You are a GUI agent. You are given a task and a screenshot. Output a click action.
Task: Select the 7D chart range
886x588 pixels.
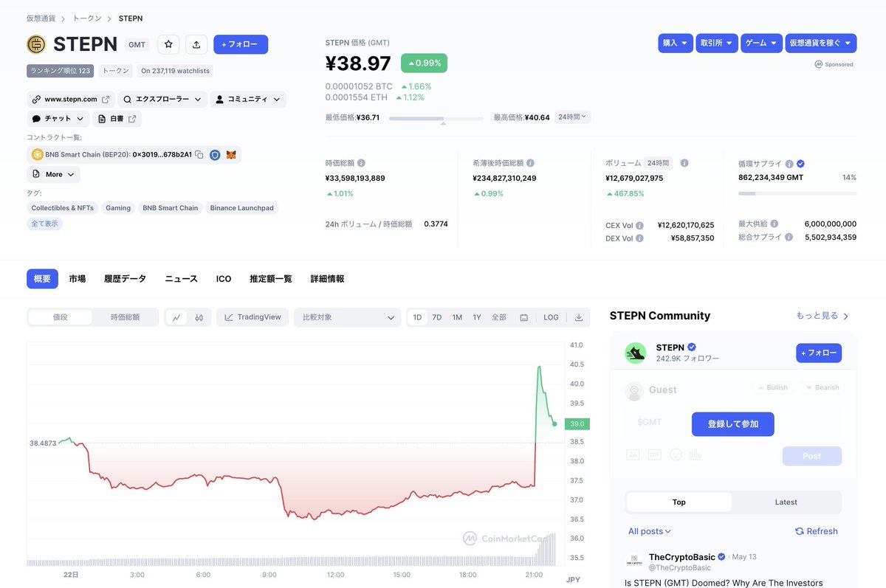tap(437, 317)
